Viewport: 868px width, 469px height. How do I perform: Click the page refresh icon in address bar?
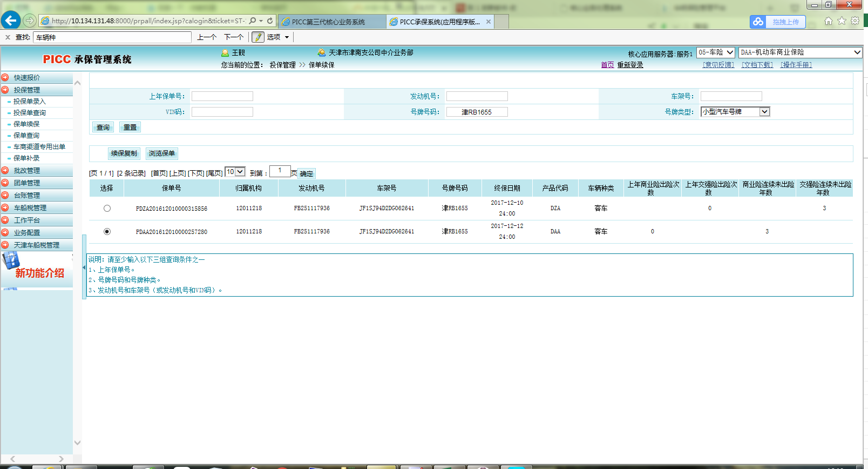(270, 21)
